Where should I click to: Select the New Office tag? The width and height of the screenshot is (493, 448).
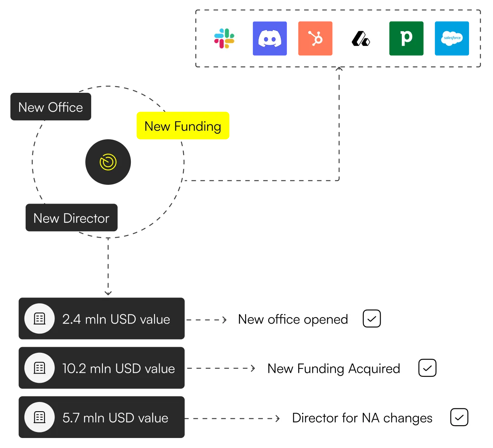click(x=51, y=107)
